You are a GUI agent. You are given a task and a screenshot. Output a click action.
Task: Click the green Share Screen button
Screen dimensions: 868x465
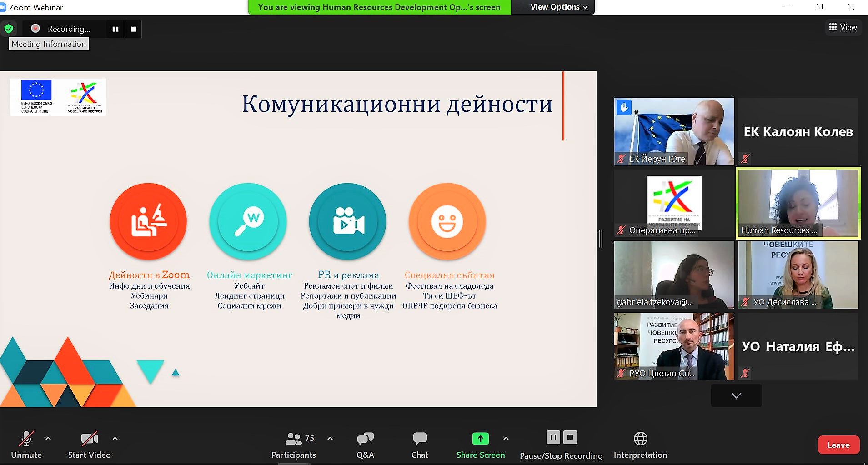481,445
